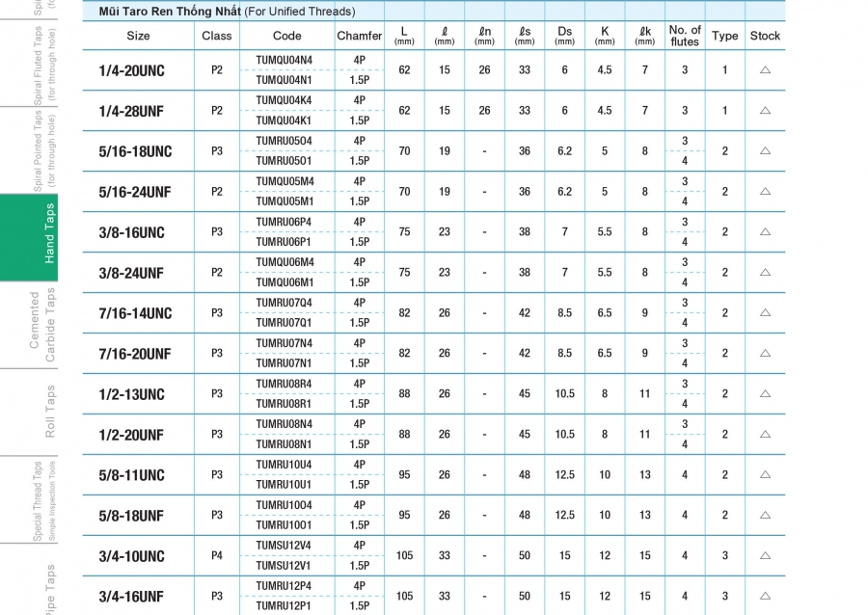The image size is (868, 615).
Task: Click product code TUMRU0504
Action: click(x=284, y=141)
